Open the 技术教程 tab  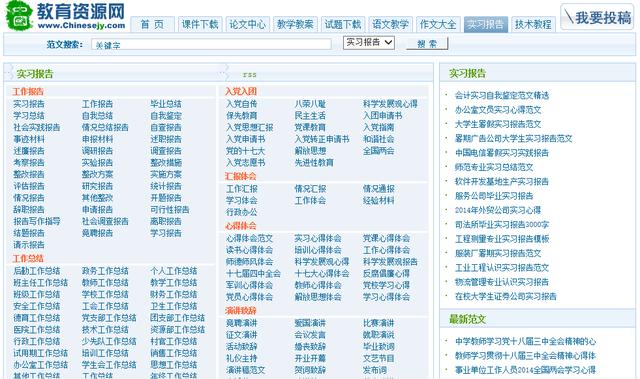533,24
